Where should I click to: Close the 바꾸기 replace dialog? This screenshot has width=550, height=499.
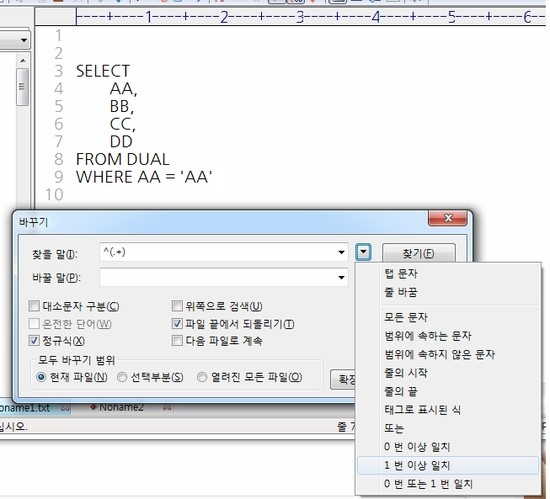(447, 218)
